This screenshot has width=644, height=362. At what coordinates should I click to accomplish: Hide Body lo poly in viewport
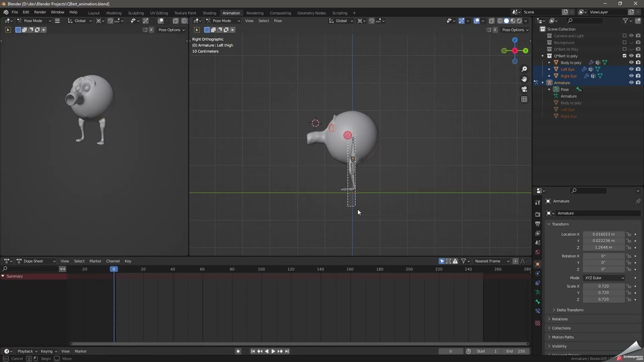[631, 62]
